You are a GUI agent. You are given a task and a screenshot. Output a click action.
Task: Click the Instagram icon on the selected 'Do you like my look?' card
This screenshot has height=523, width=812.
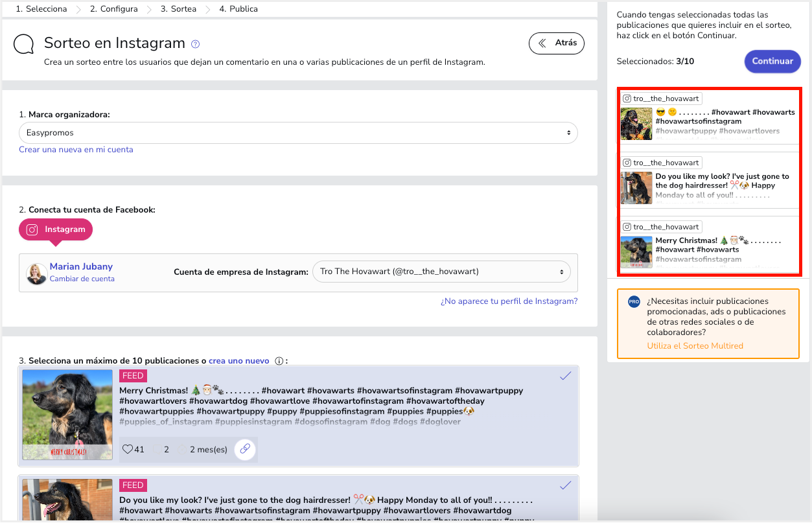click(x=627, y=163)
